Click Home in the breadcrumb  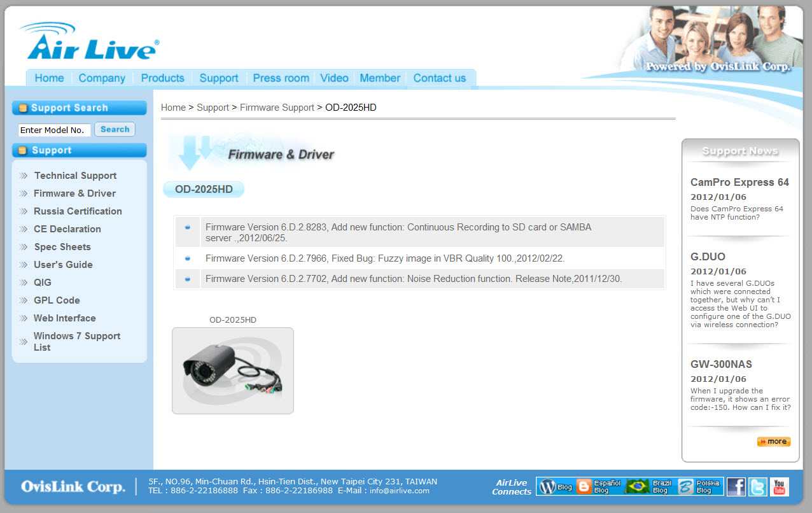[173, 108]
